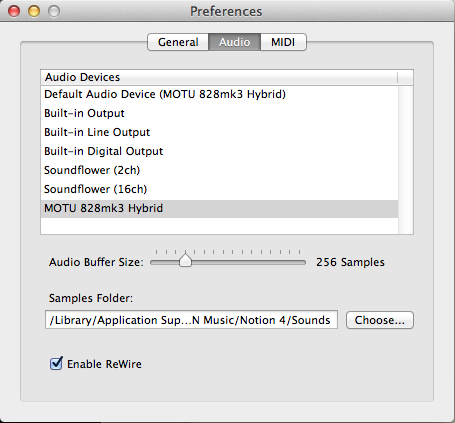
Task: Click the right end of buffer slider track
Action: pyautogui.click(x=303, y=263)
